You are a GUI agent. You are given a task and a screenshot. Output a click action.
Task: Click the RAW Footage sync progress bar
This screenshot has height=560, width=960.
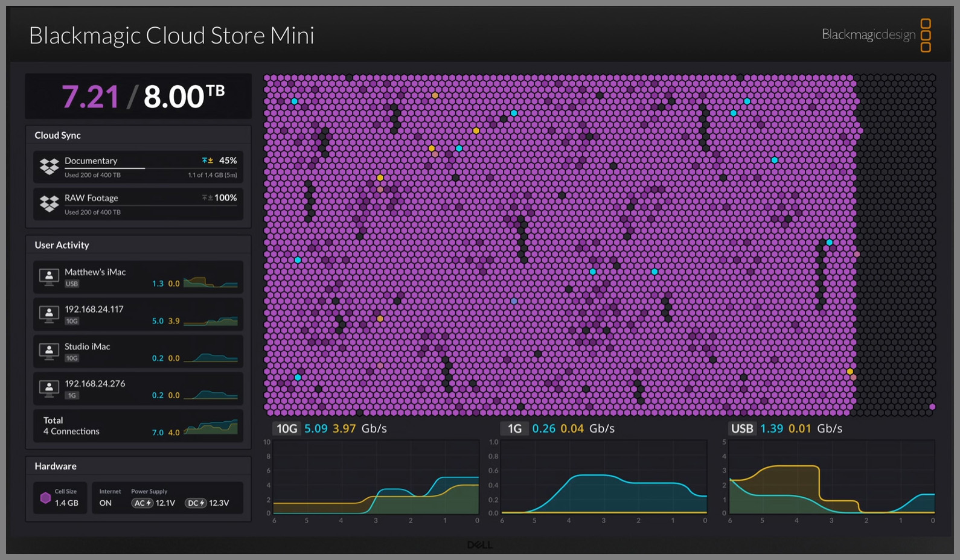point(151,206)
